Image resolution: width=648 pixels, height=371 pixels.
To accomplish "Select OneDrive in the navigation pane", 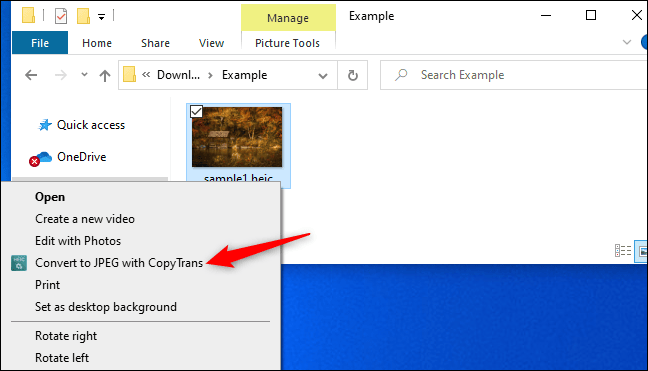I will click(x=81, y=157).
